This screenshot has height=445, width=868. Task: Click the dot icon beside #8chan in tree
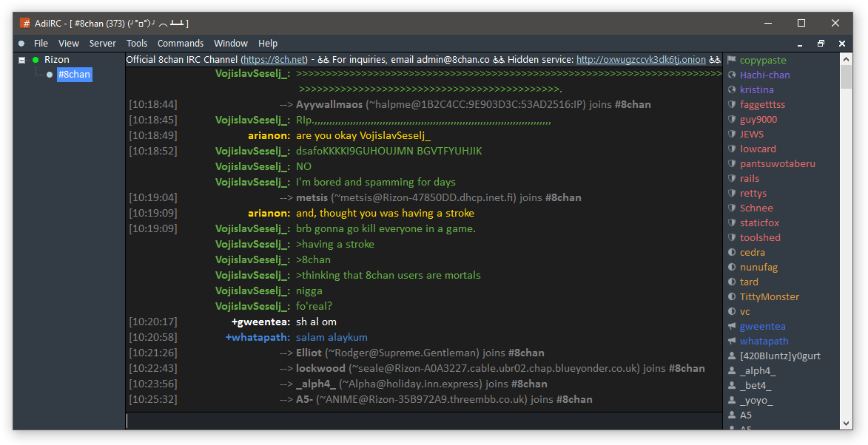(x=50, y=75)
